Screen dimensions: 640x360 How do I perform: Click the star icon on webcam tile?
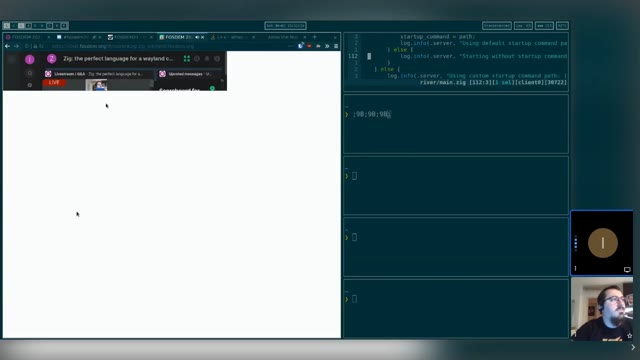point(629,336)
